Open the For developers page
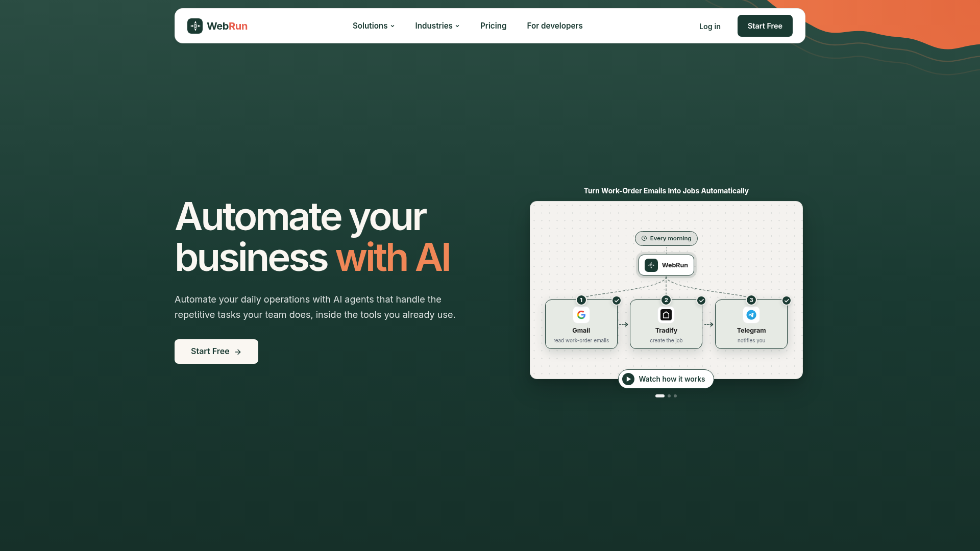 click(555, 26)
